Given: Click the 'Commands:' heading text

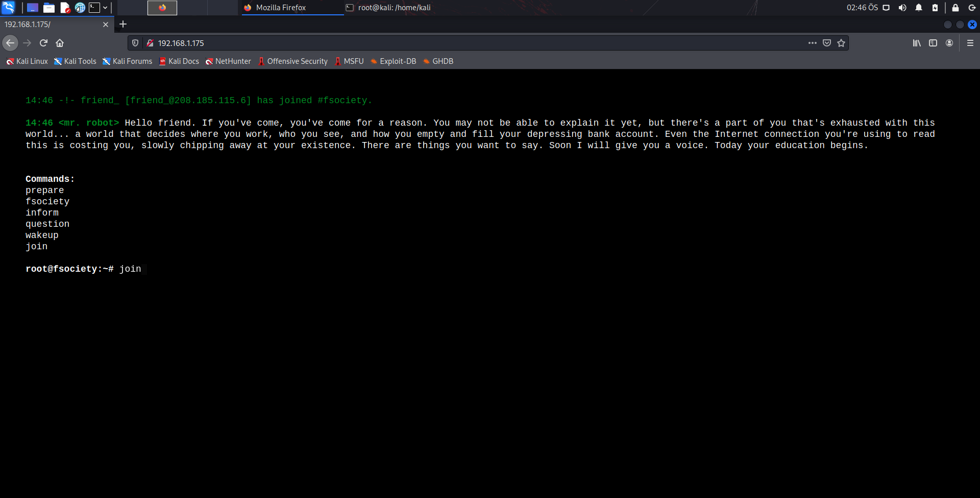Looking at the screenshot, I should point(50,179).
